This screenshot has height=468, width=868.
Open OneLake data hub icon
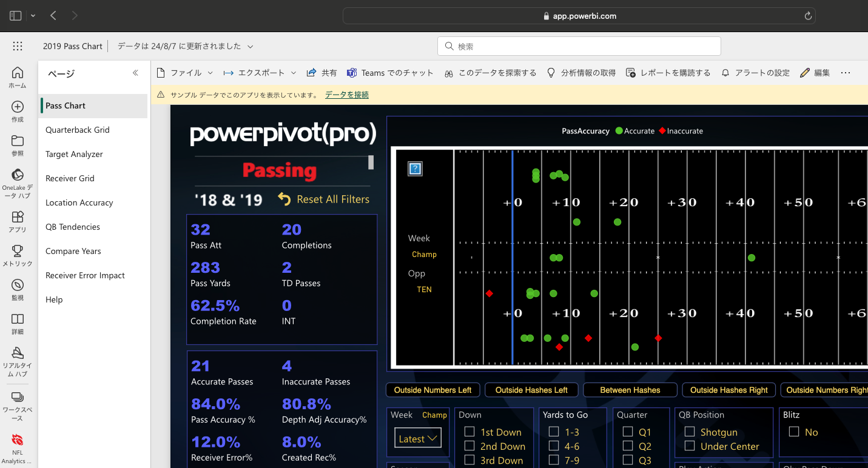click(x=18, y=175)
